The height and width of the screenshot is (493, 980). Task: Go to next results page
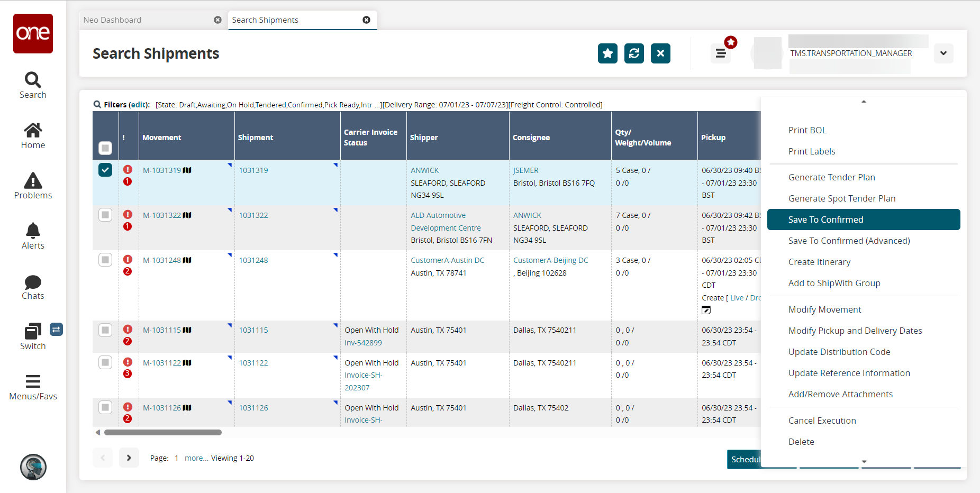point(129,458)
